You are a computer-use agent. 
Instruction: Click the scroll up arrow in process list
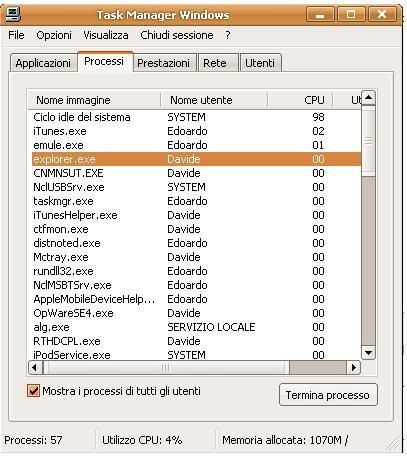coord(368,98)
